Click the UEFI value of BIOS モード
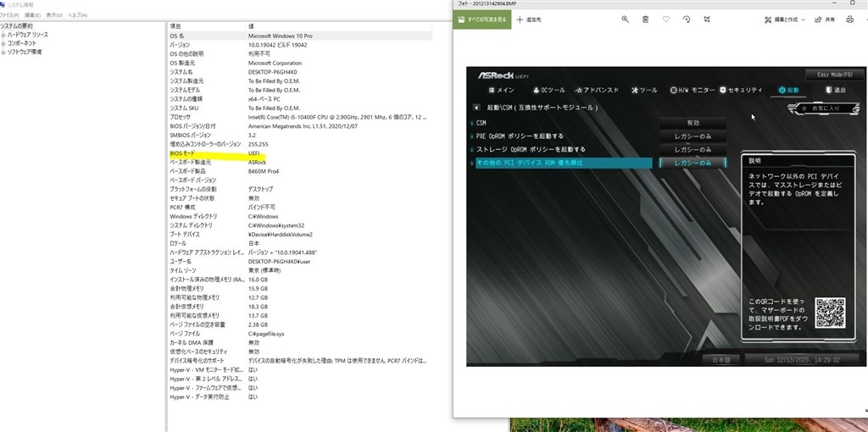This screenshot has height=432, width=868. (253, 153)
